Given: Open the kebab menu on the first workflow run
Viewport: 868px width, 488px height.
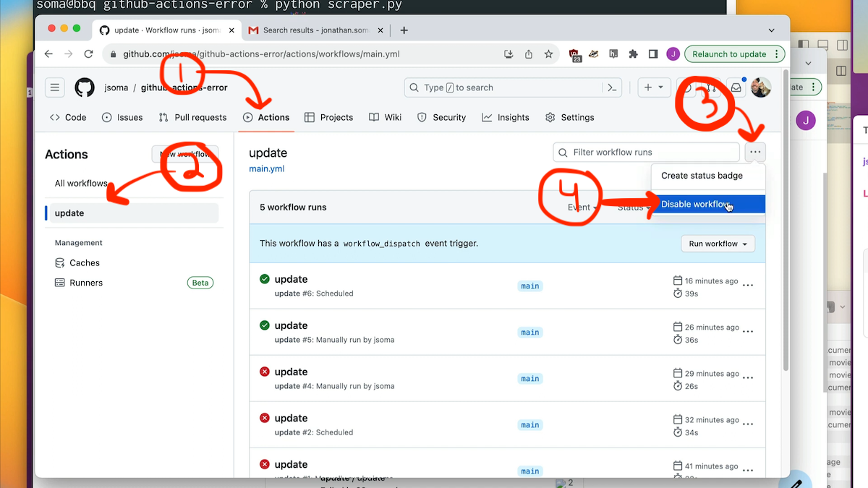Looking at the screenshot, I should pyautogui.click(x=749, y=285).
